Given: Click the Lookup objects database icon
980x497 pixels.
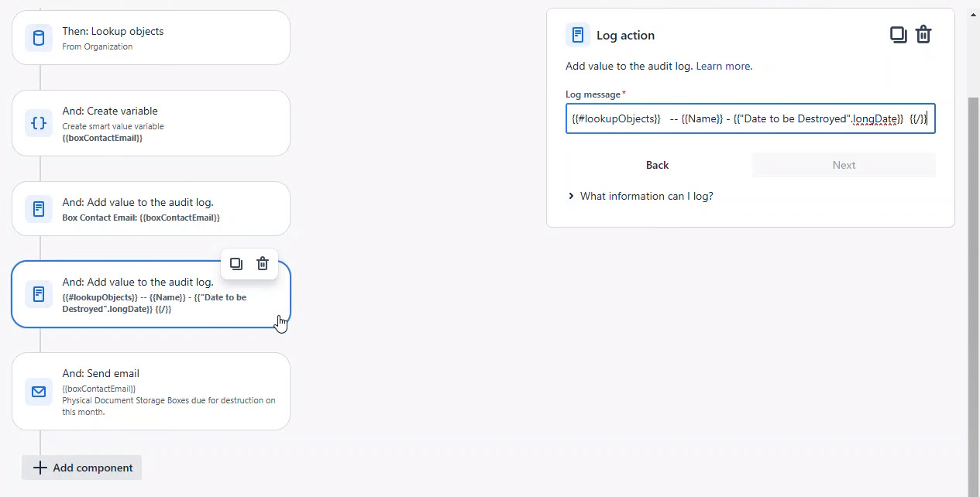Looking at the screenshot, I should point(39,38).
